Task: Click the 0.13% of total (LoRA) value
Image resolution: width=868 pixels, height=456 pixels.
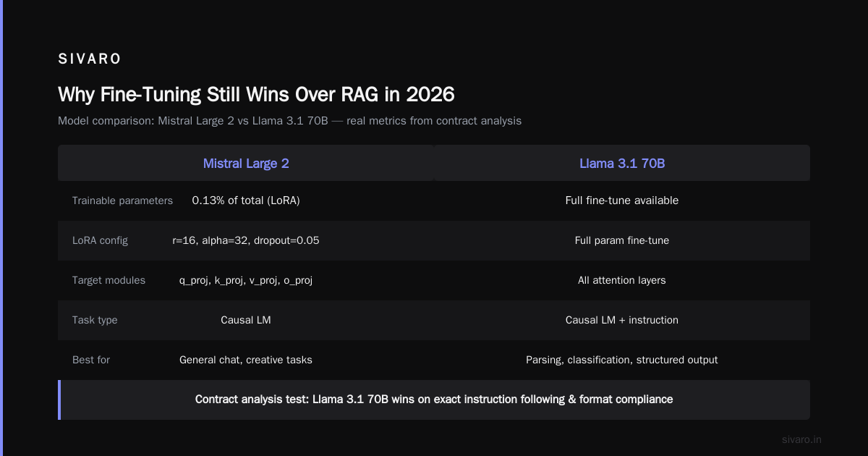Action: 246,200
